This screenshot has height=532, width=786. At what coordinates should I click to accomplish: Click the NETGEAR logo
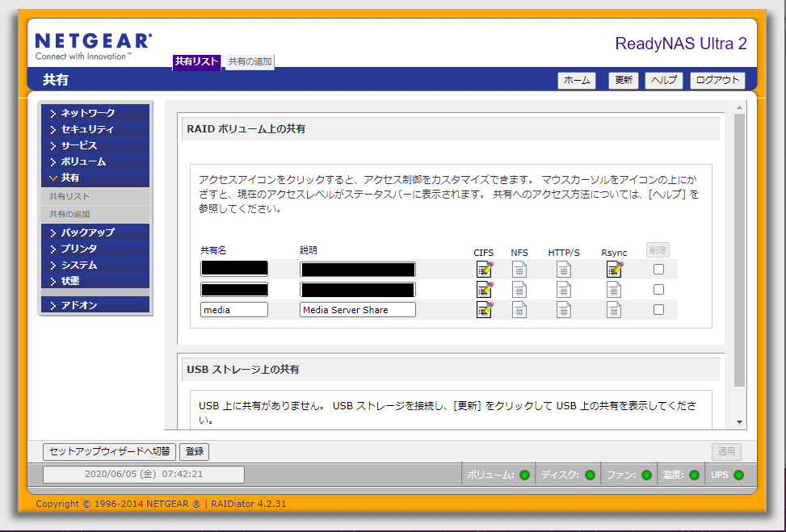tap(94, 46)
